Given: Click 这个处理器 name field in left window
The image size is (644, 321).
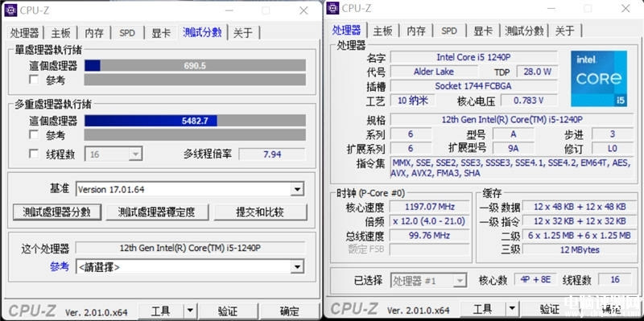Looking at the screenshot, I should (x=191, y=248).
